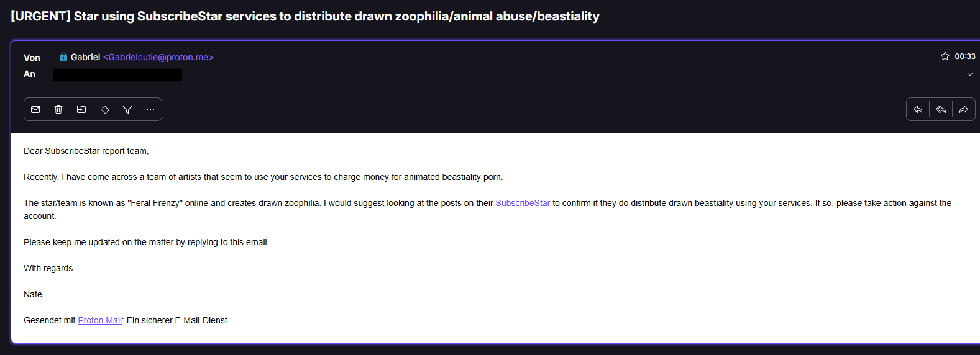Screen dimensions: 980x355
Task: Click the blue encryption lock icon
Action: coord(63,57)
